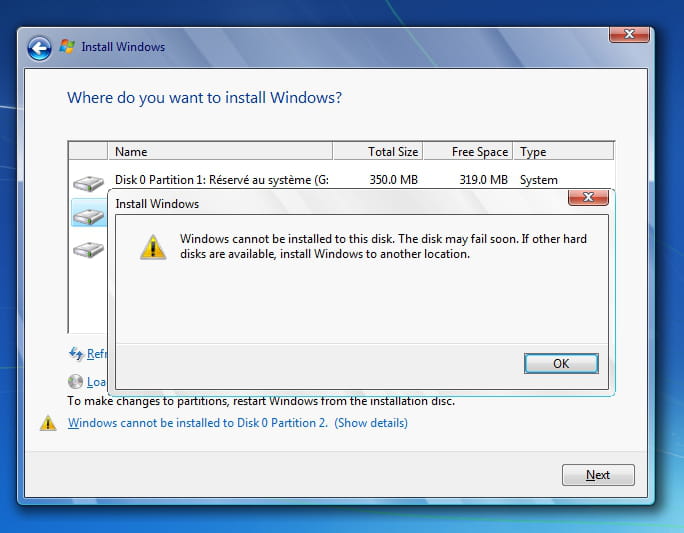The width and height of the screenshot is (684, 533).
Task: Go back with the blue arrow button
Action: coord(39,48)
